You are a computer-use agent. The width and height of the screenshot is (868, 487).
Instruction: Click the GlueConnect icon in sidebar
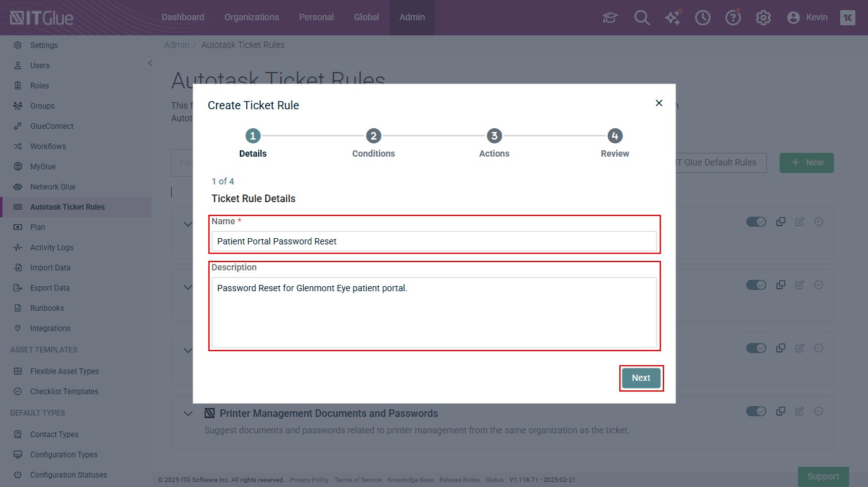tap(18, 126)
